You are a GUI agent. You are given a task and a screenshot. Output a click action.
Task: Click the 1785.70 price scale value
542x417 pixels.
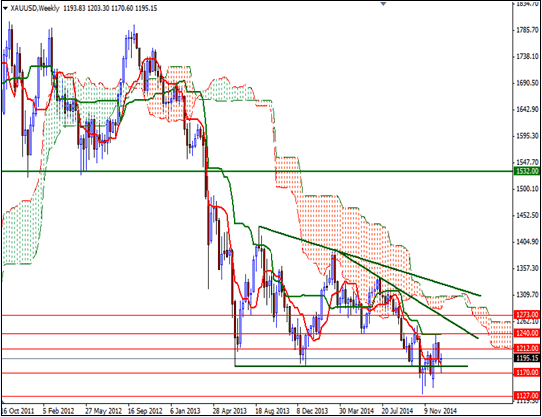526,30
